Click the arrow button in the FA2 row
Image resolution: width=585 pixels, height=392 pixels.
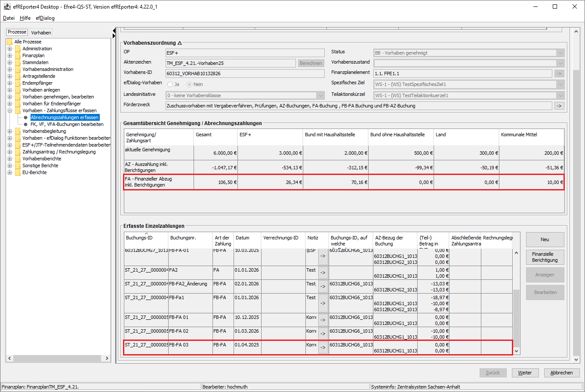(x=323, y=273)
